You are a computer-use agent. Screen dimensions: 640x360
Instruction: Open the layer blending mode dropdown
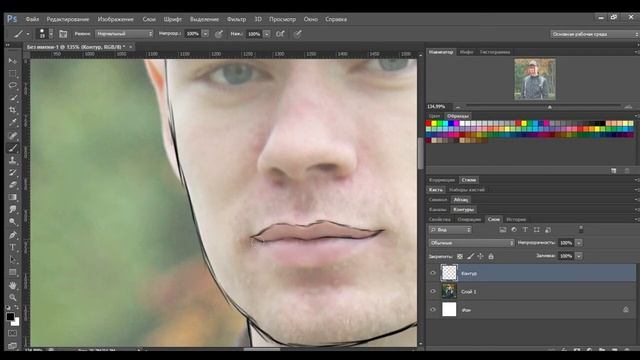coord(471,243)
